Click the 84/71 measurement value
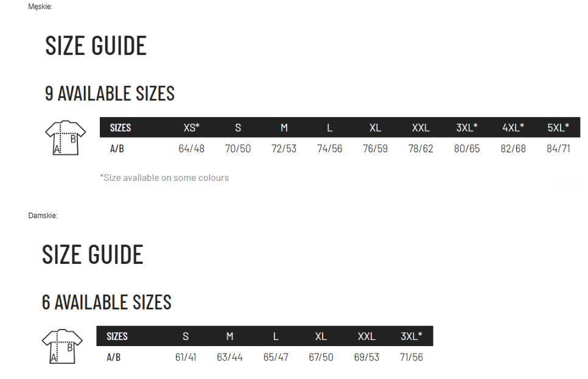This screenshot has width=588, height=379. (x=558, y=149)
